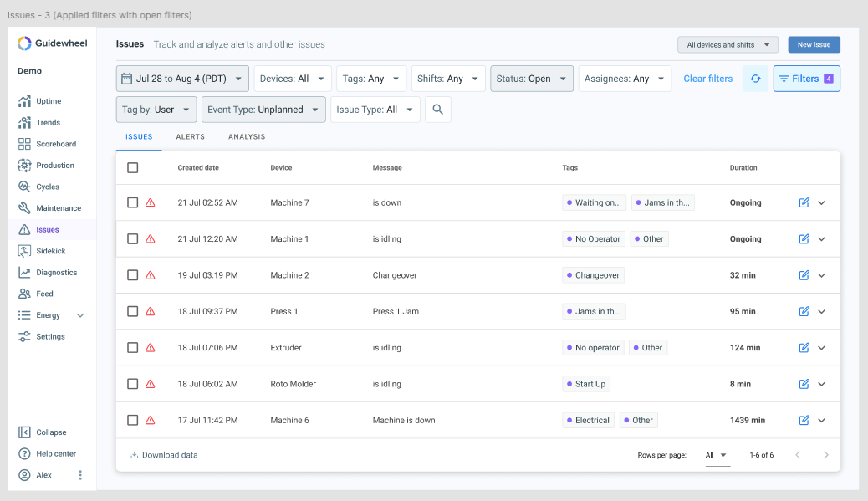Check the Press 1 row checkbox

(133, 312)
